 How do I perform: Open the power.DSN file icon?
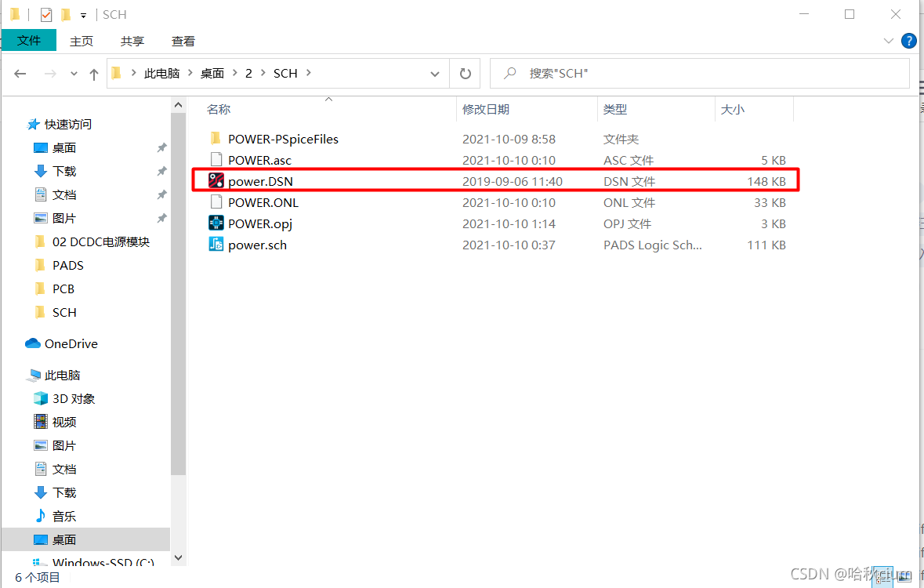point(216,180)
